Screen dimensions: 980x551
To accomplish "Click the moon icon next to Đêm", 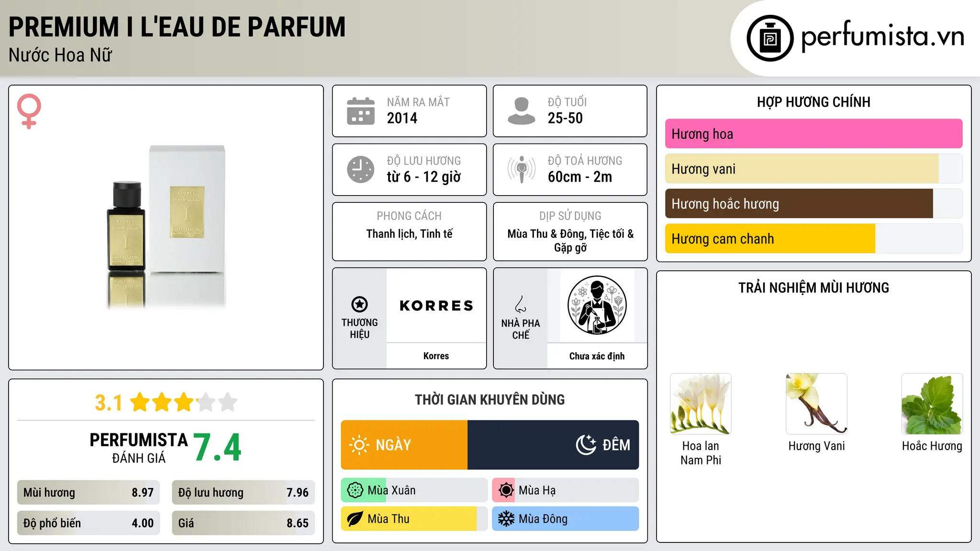I will [586, 445].
